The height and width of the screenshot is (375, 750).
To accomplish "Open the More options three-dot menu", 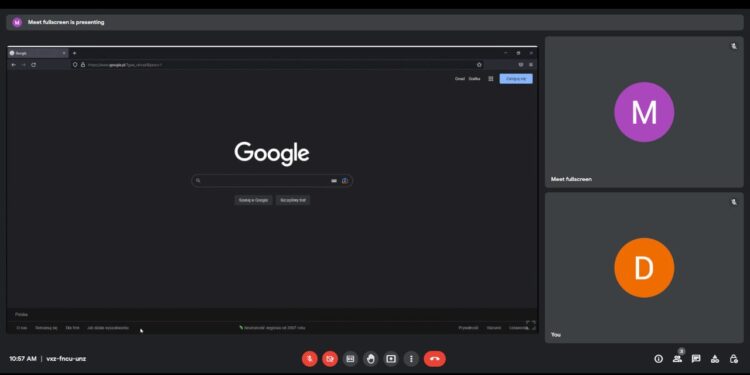I will [x=411, y=359].
